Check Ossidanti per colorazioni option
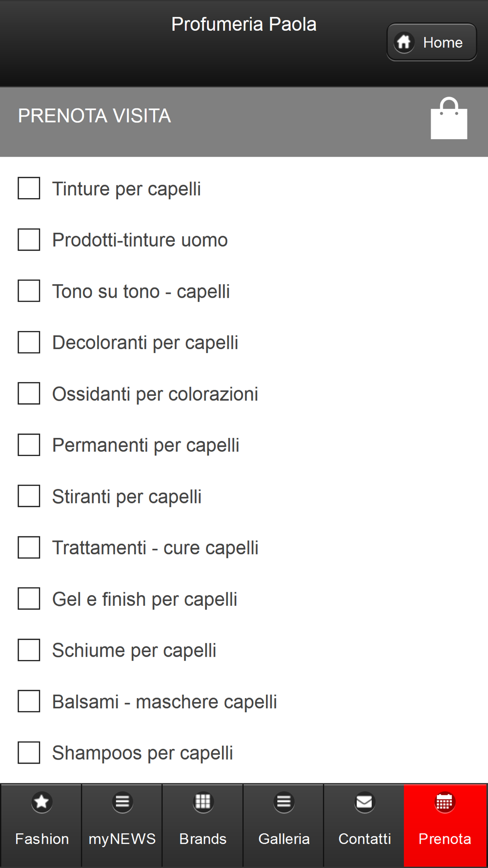The height and width of the screenshot is (868, 488). [29, 393]
